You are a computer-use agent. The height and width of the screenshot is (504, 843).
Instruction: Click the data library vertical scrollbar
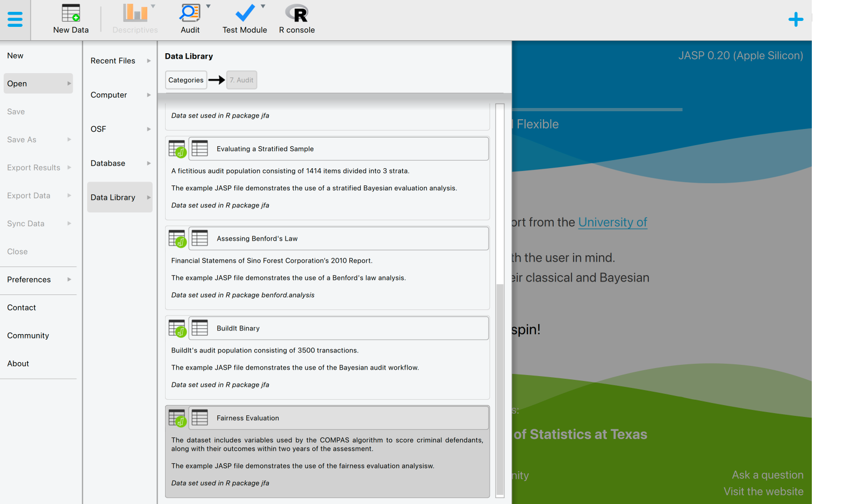click(500, 390)
